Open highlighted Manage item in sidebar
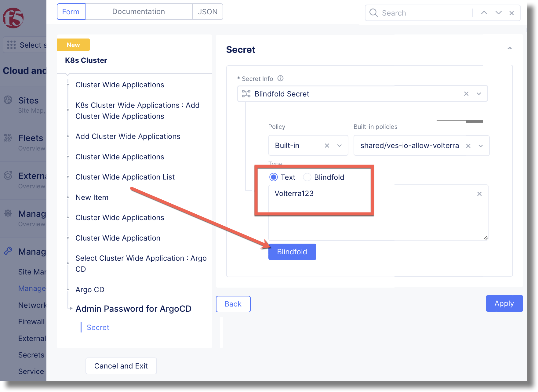 pyautogui.click(x=32, y=288)
